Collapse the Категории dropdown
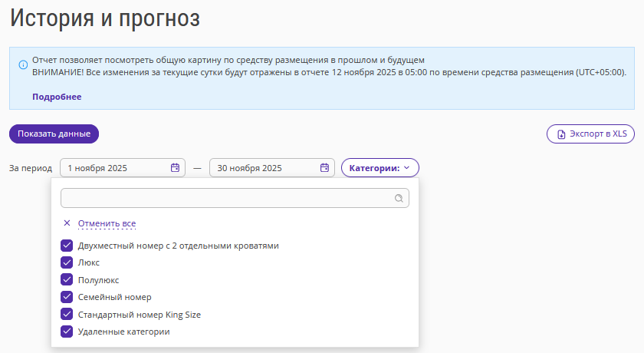The image size is (644, 353). click(380, 167)
